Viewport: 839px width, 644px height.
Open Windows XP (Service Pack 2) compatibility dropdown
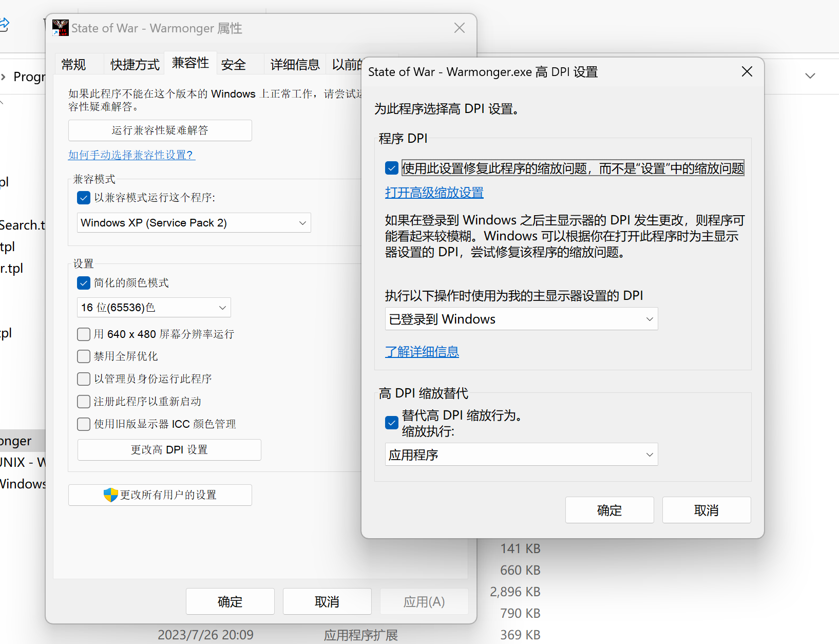194,223
